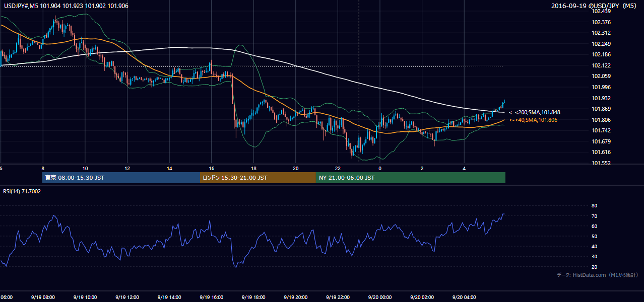Click RSI axis level 60
This screenshot has height=302, width=644.
595,226
